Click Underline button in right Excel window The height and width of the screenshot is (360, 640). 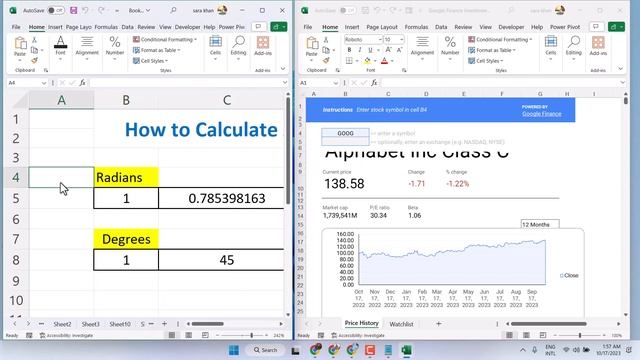pyautogui.click(x=370, y=50)
